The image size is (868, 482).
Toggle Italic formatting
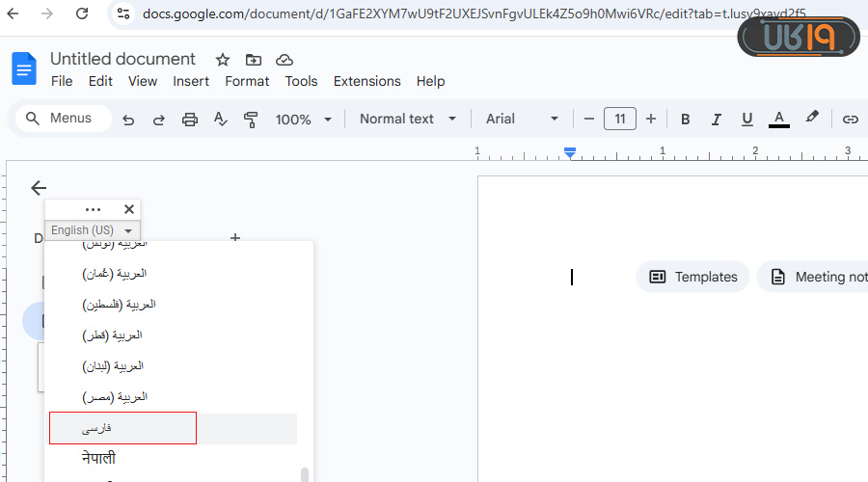pos(716,120)
